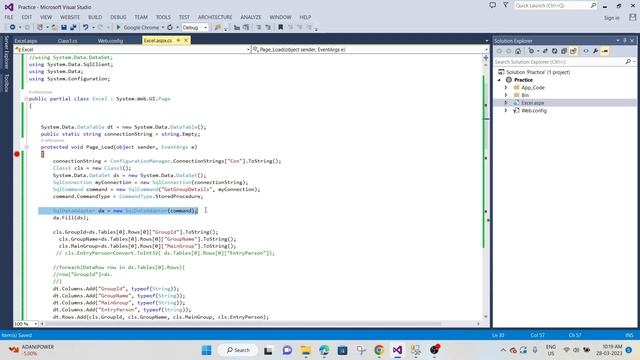Open the Server Explorer side tab
Viewport: 640px width, 360px height.
click(x=6, y=52)
